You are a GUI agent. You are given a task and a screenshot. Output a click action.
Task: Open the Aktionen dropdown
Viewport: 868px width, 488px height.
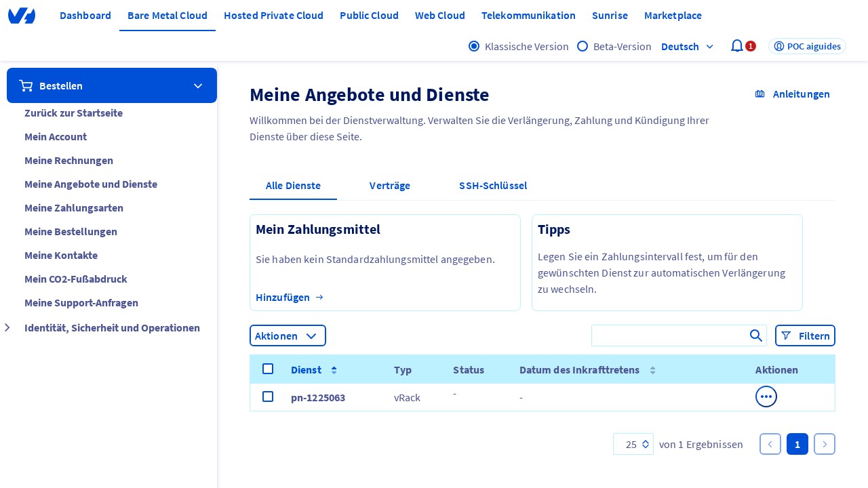click(288, 335)
